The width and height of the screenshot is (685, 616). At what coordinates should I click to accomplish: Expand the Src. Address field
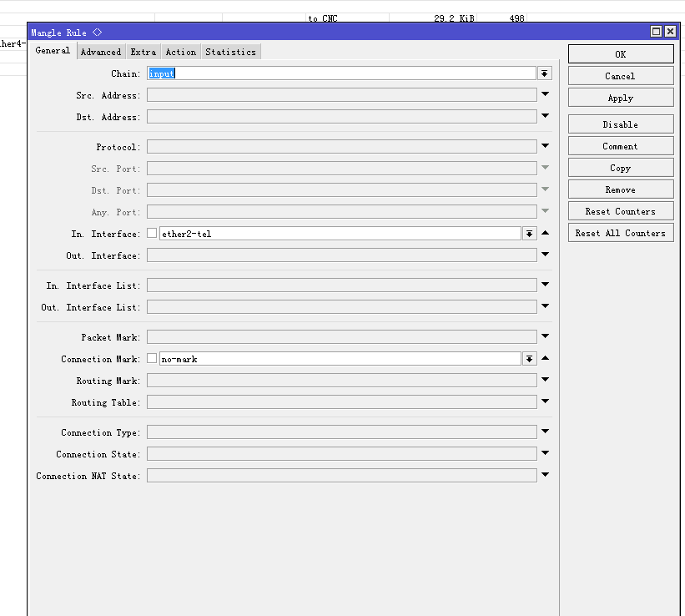[545, 94]
